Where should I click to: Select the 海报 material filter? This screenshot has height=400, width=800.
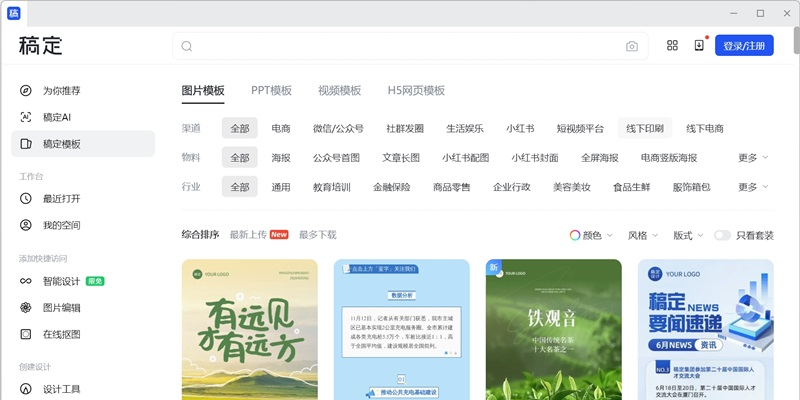click(281, 158)
